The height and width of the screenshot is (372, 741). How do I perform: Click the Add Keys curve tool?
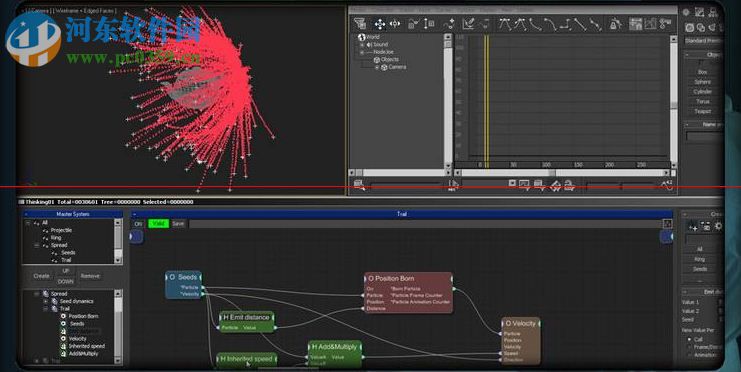click(449, 24)
